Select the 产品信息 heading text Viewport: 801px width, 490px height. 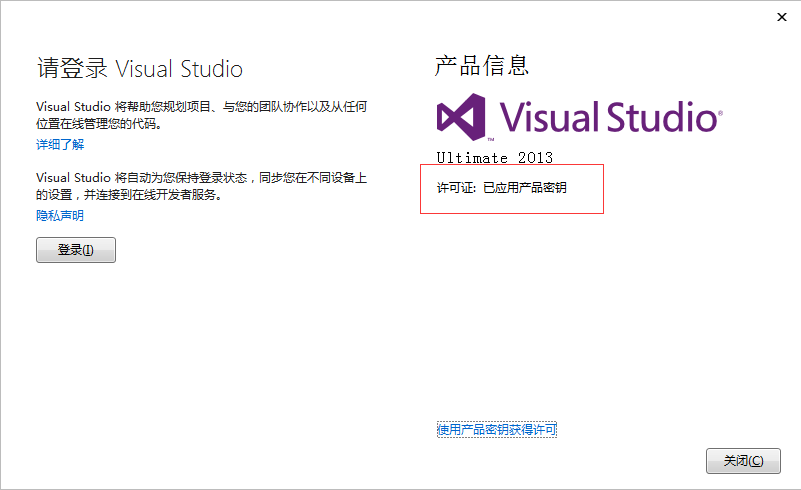click(x=482, y=66)
